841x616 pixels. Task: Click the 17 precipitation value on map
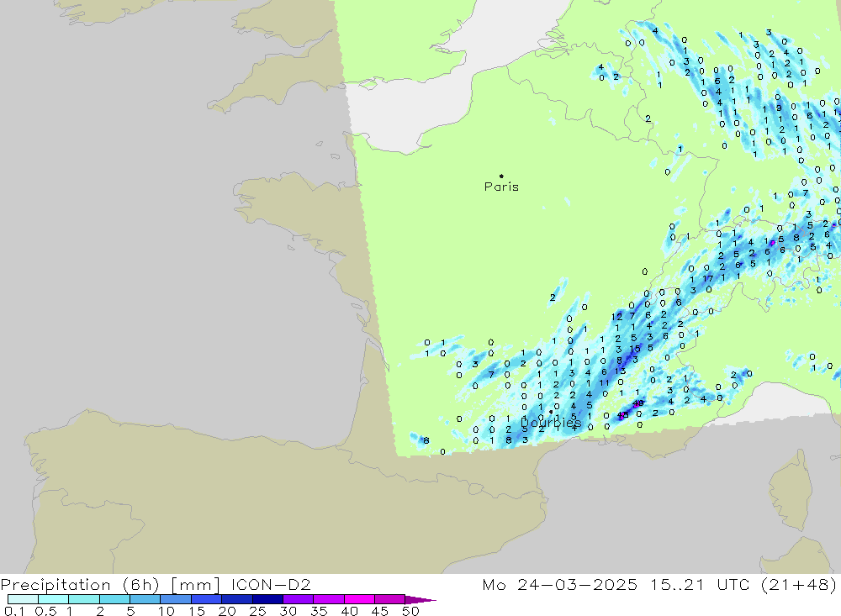pos(708,278)
